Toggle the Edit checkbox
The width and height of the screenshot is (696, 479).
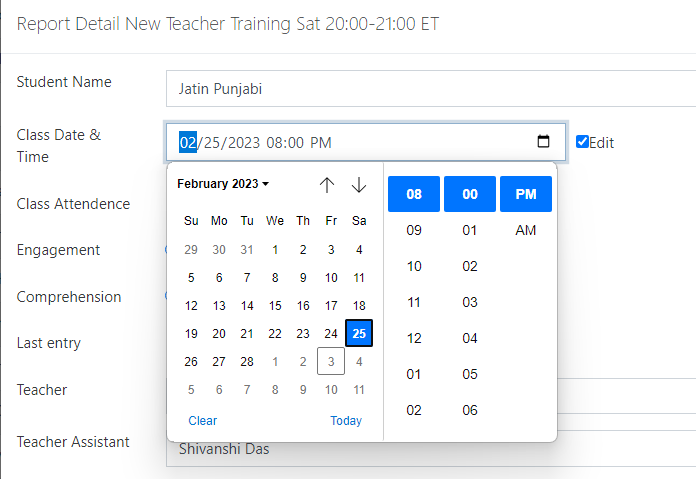pos(582,142)
